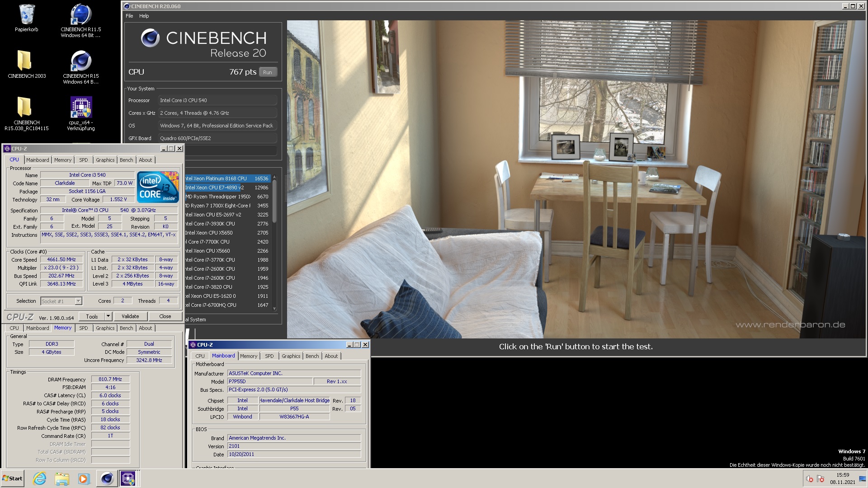Click the Internet Explorer taskbar icon

40,479
